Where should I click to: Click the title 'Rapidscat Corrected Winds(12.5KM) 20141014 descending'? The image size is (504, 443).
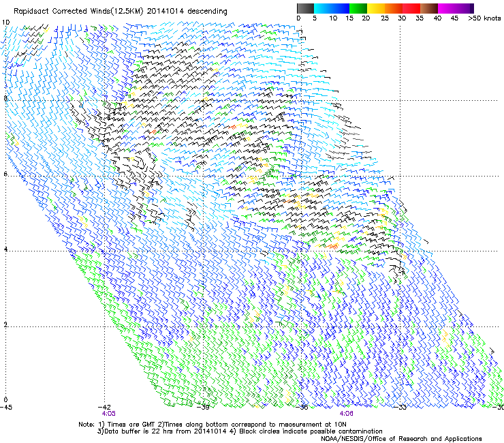(121, 12)
